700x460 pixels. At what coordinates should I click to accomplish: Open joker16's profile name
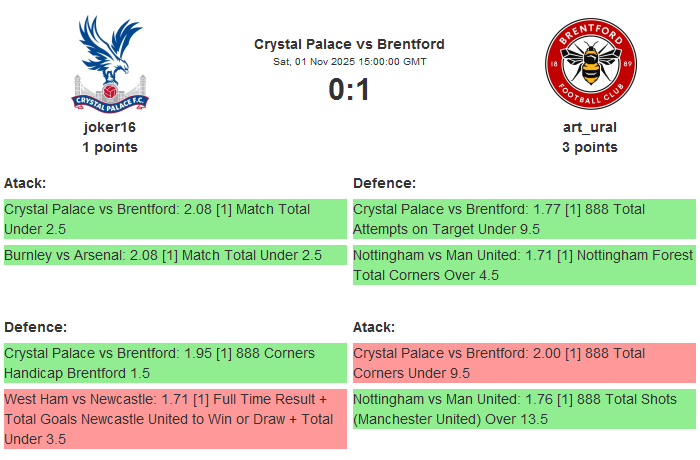tap(110, 127)
